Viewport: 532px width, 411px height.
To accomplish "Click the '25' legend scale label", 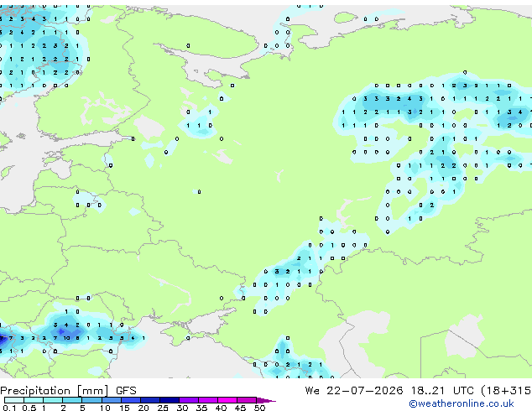I will [163, 408].
